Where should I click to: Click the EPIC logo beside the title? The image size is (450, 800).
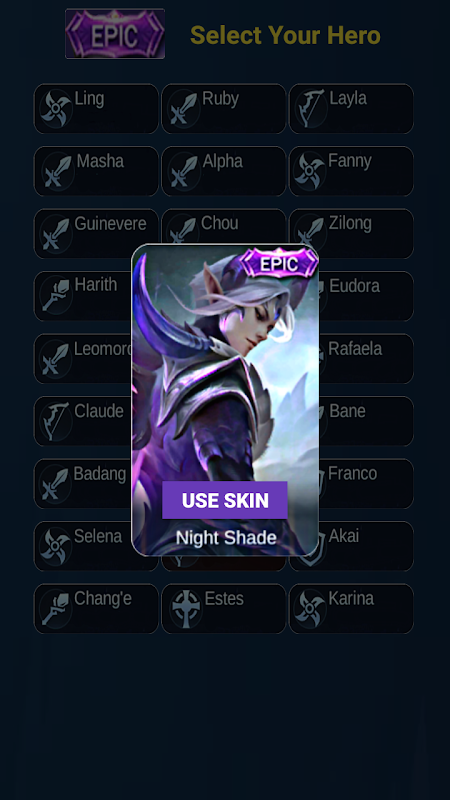115,34
